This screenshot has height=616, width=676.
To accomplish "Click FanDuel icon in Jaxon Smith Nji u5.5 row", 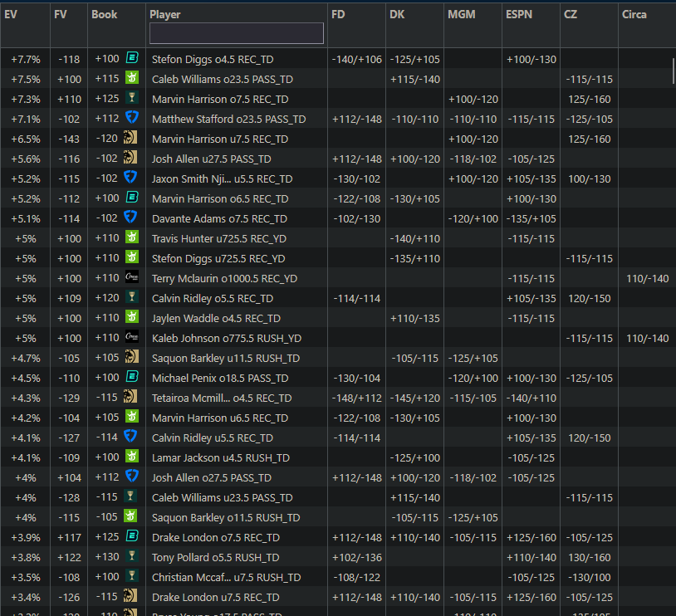I will [x=130, y=177].
